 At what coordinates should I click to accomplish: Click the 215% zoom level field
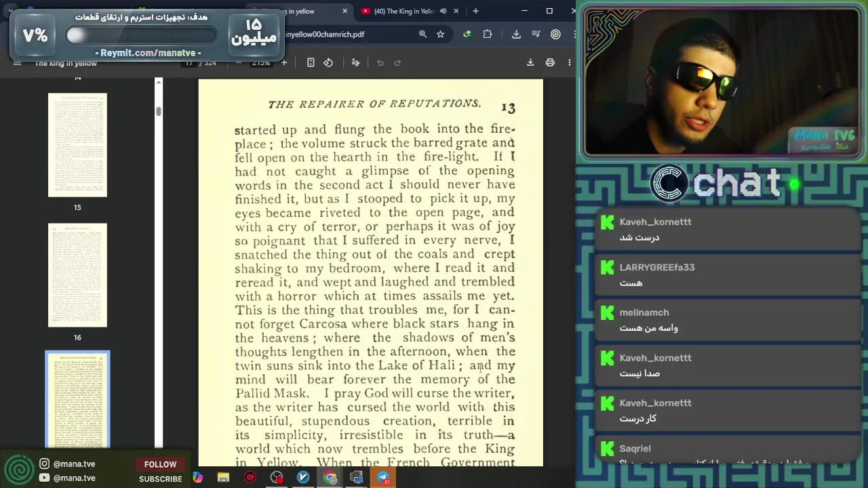[261, 62]
